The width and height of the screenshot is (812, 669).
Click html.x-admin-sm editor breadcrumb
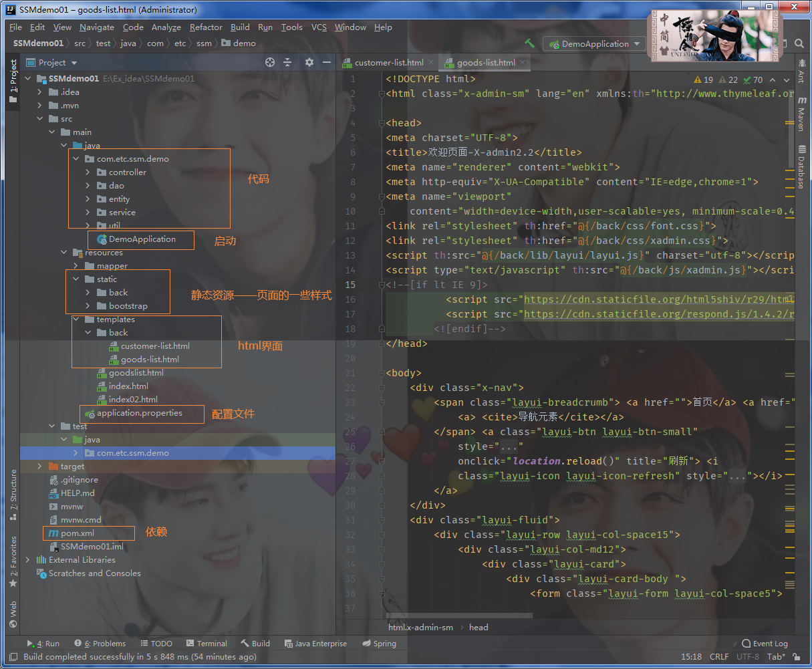click(420, 628)
